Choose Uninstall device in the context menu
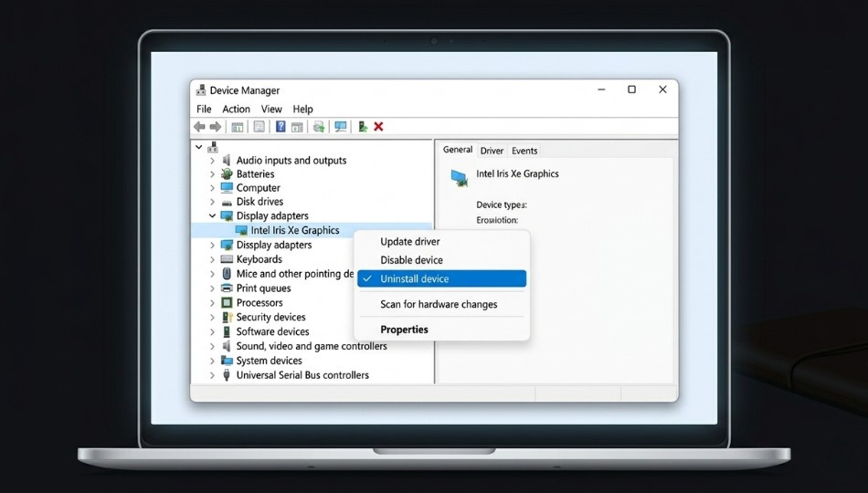 click(441, 278)
